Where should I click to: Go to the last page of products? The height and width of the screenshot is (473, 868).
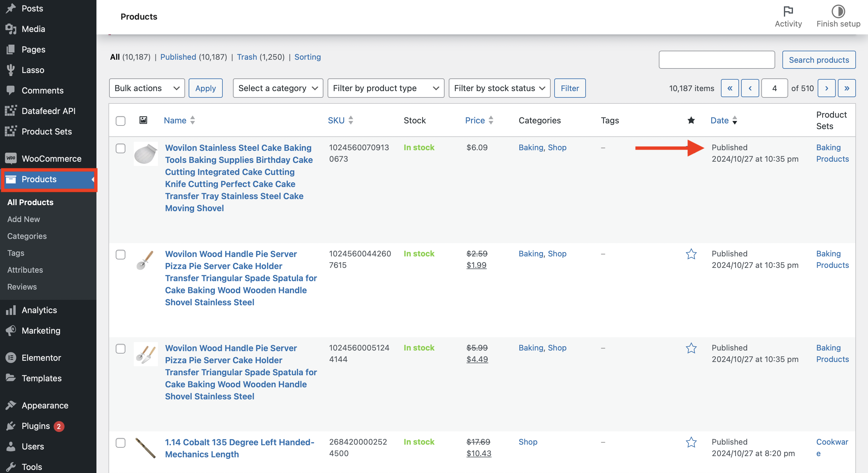(847, 88)
